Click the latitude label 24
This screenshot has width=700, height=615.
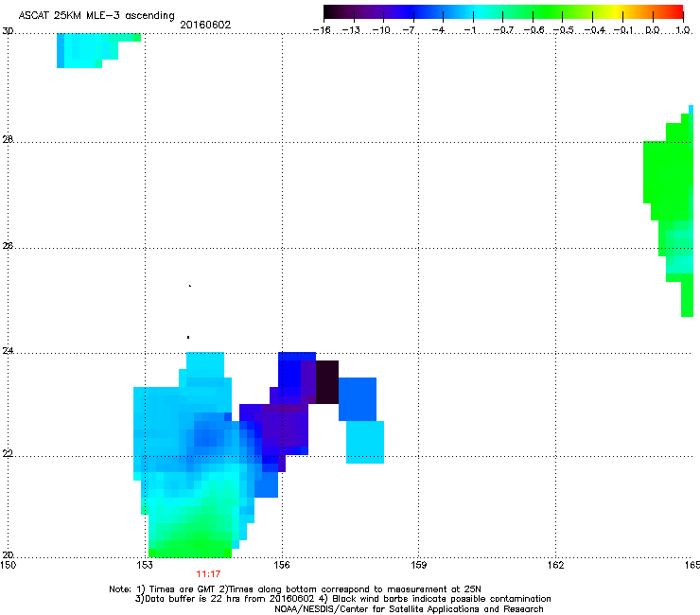pyautogui.click(x=8, y=351)
